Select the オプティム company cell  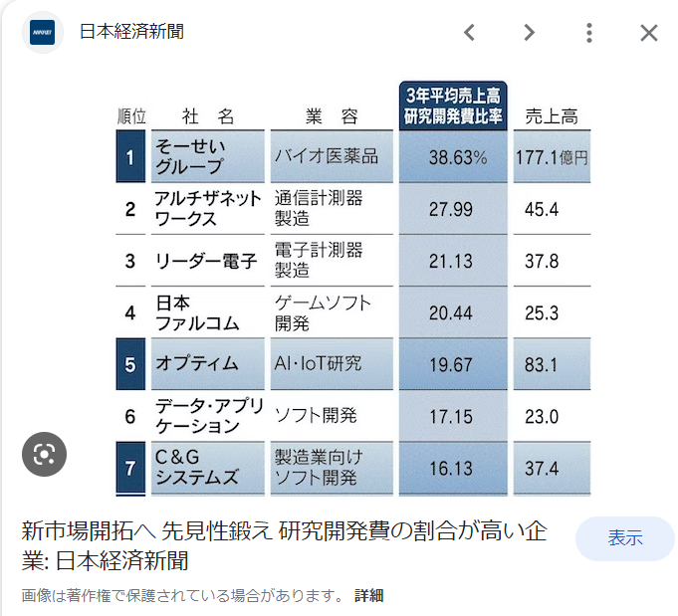tap(207, 364)
